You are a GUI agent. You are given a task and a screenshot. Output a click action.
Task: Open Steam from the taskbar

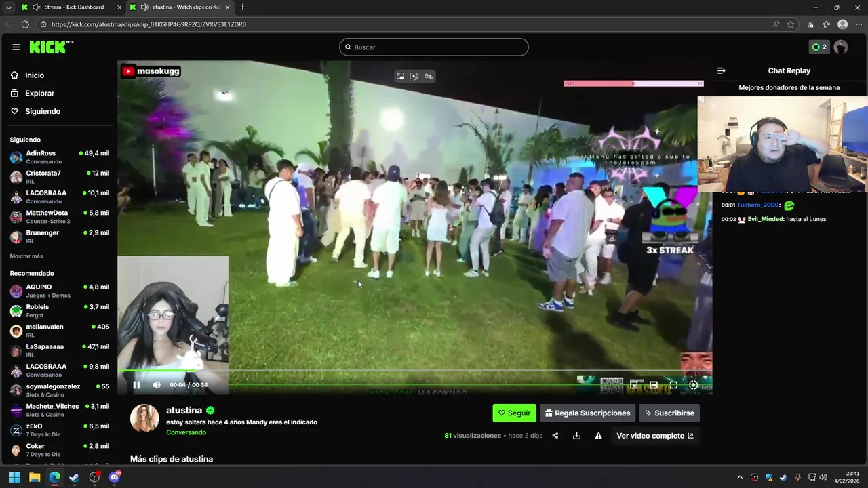tap(74, 477)
